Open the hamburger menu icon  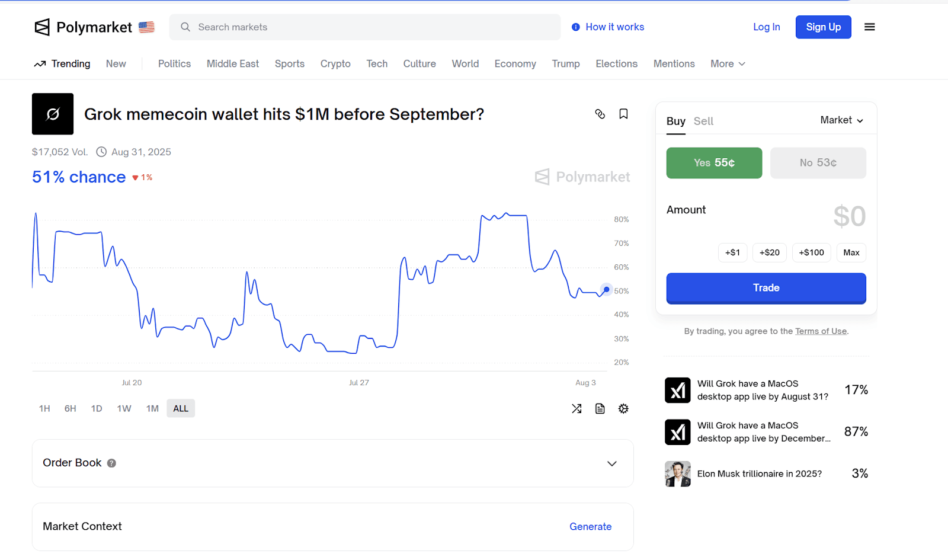(x=869, y=27)
